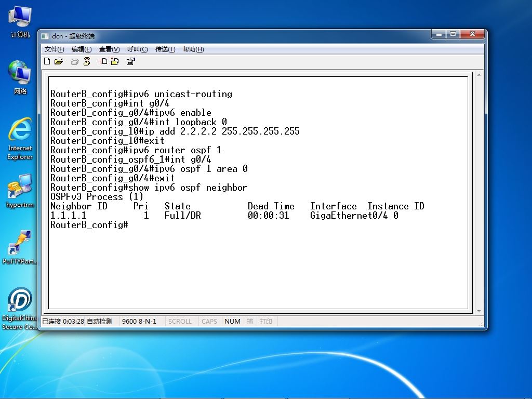Click the ipv6 unicast-routing command line
Viewport: 532px width, 399px height.
click(141, 94)
